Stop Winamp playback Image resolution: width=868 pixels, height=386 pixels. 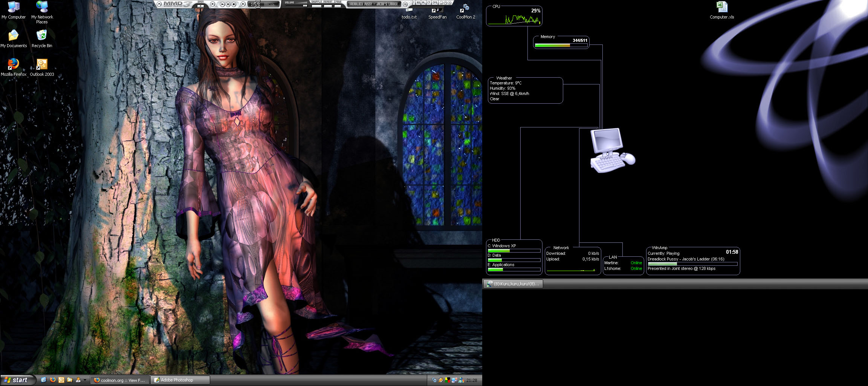pos(234,4)
